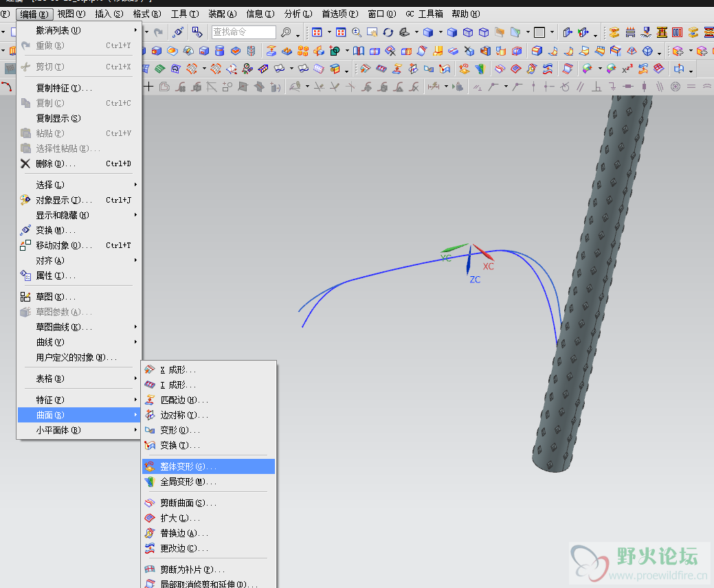714x588 pixels.
Task: Click the grey background color square
Action: (539, 32)
